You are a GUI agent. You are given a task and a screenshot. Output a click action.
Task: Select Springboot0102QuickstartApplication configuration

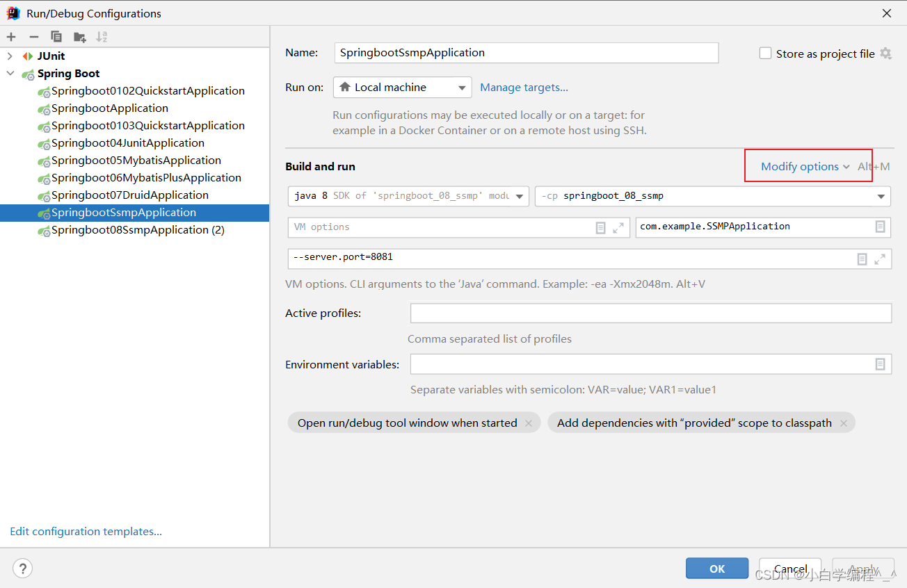click(148, 91)
